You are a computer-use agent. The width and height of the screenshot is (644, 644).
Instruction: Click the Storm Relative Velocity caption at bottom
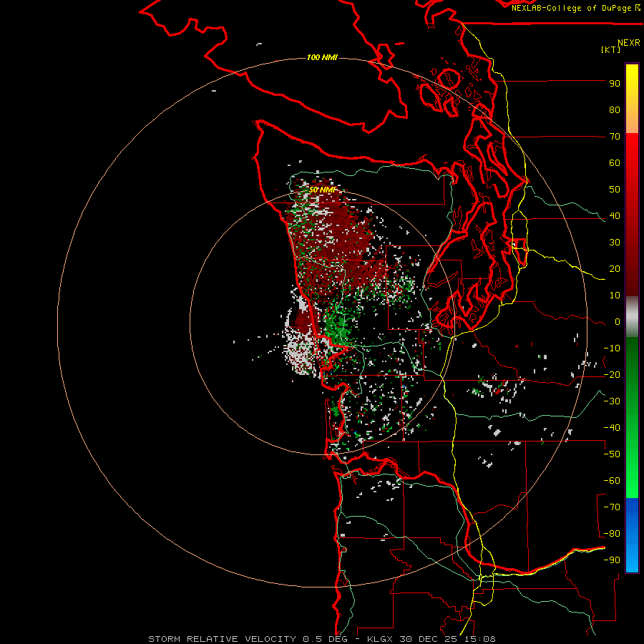pyautogui.click(x=322, y=639)
